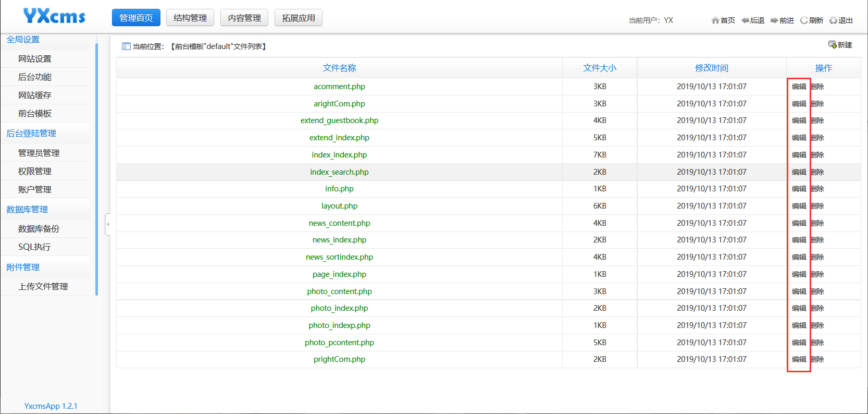The width and height of the screenshot is (868, 414).
Task: Click the new file icon (新建)
Action: coord(832,45)
